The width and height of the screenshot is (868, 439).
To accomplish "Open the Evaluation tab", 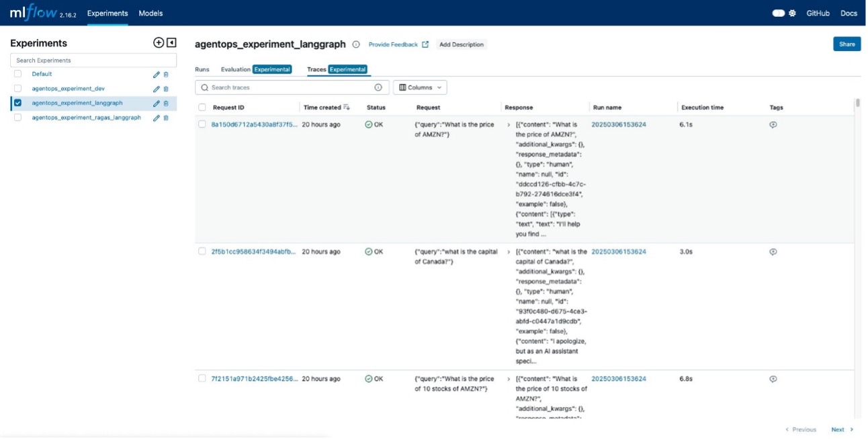I will coord(256,69).
